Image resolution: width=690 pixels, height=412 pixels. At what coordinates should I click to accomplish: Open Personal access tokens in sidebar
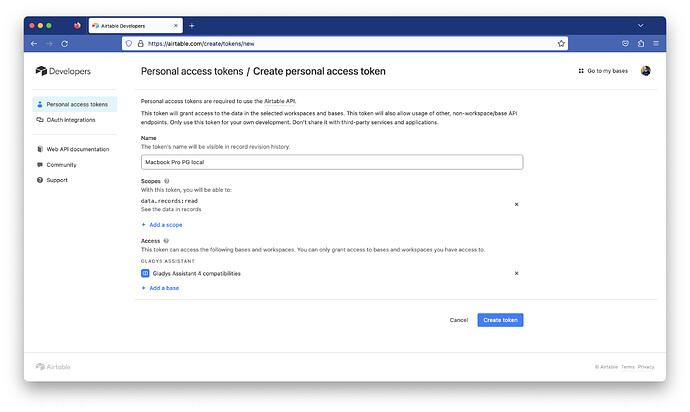76,104
